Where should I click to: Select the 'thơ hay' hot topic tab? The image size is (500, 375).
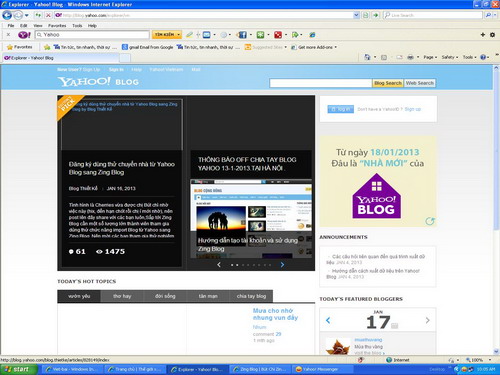(x=122, y=296)
